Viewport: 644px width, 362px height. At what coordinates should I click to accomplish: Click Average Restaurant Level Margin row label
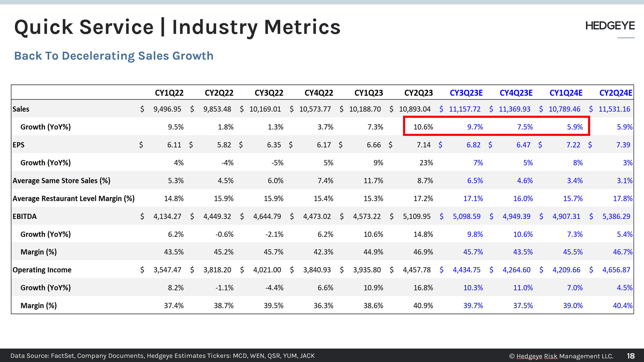point(74,199)
